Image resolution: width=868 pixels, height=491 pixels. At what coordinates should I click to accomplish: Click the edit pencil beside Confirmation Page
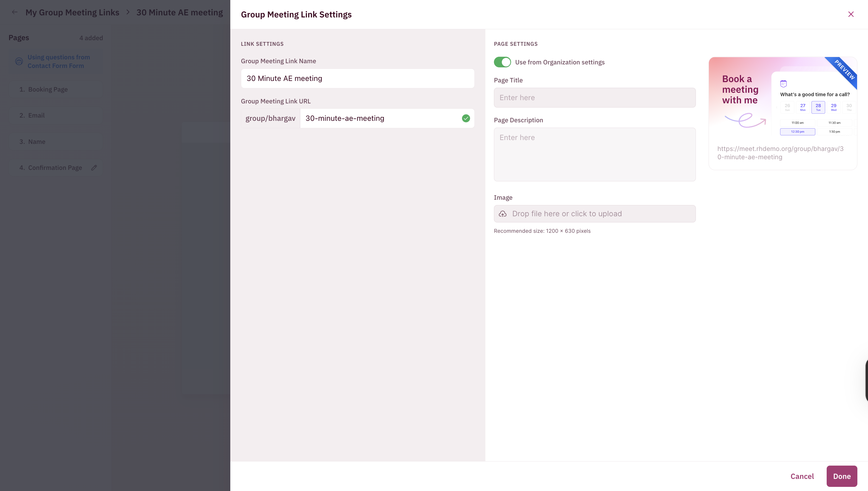tap(94, 168)
